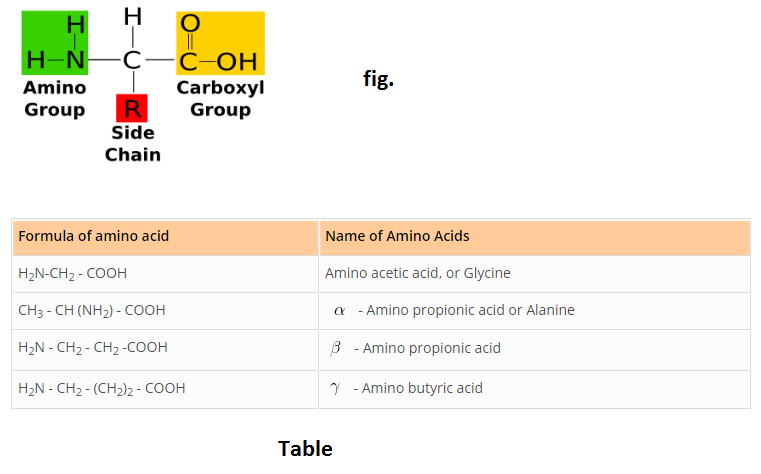Click the "Name of Amino Acids" header
761x474 pixels.
(397, 236)
